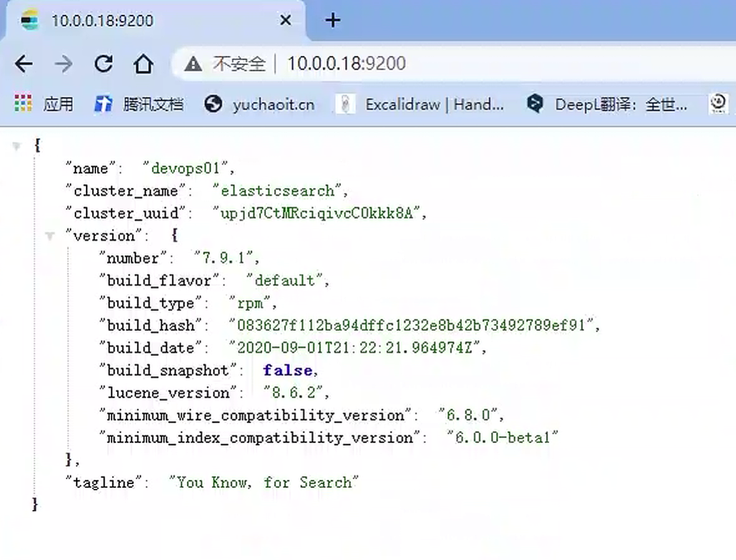
Task: Click the last bookmark icon on the right
Action: [x=719, y=104]
